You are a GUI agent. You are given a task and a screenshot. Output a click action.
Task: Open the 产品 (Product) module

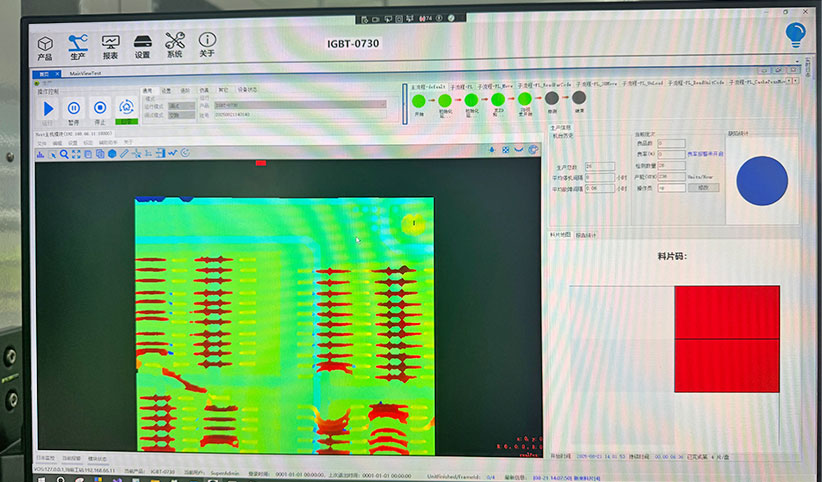pyautogui.click(x=45, y=46)
